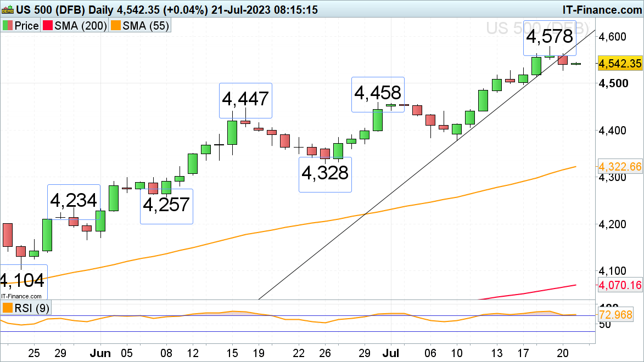Click the 4,447 peak annotation label
The image size is (644, 362).
245,100
